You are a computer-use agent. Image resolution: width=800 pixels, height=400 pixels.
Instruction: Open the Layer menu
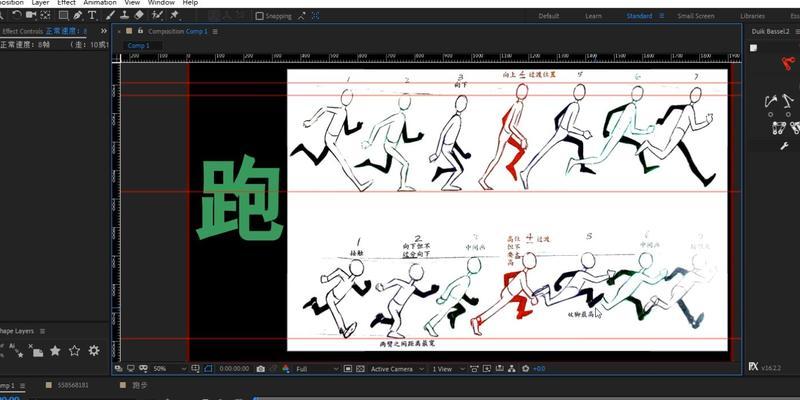click(40, 3)
